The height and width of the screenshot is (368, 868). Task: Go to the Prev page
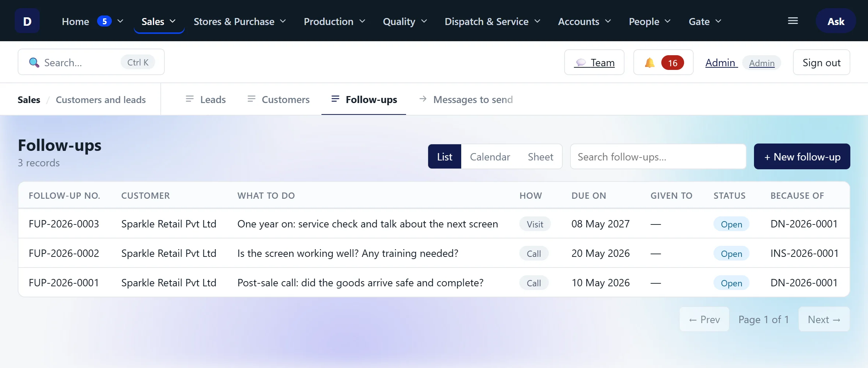click(704, 319)
